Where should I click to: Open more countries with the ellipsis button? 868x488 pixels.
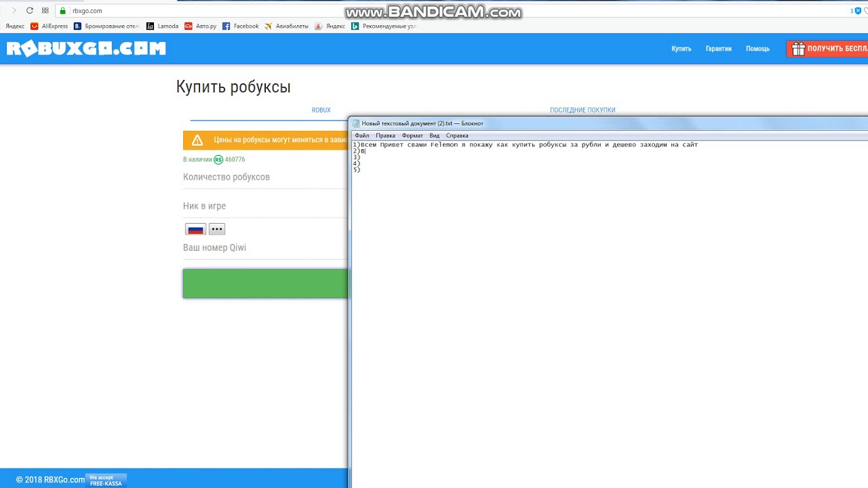(x=216, y=229)
